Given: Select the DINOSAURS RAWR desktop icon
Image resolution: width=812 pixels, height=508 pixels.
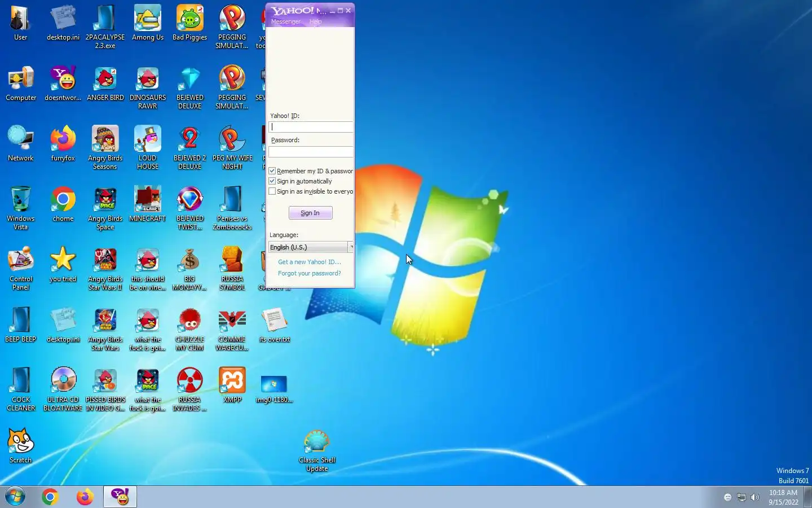Looking at the screenshot, I should click(148, 87).
